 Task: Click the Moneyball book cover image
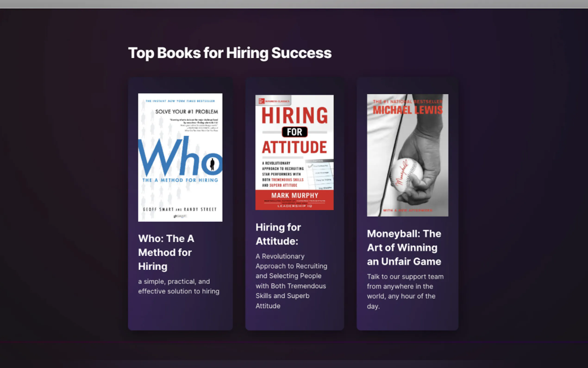(408, 155)
